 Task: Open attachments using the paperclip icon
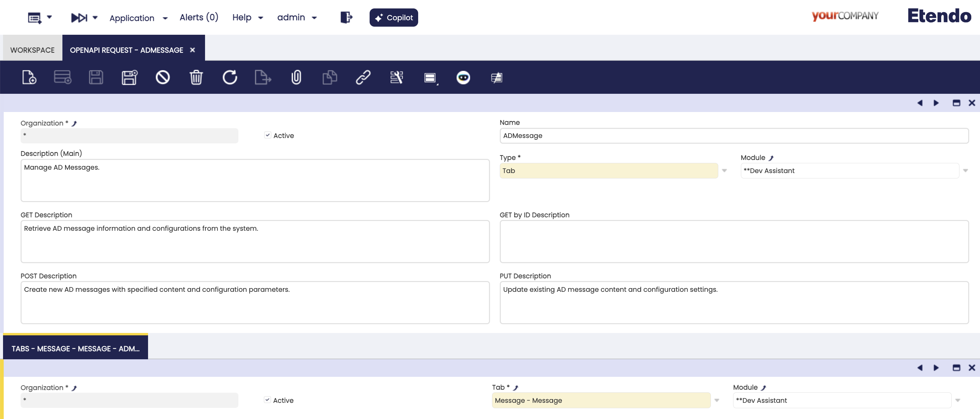(x=296, y=78)
